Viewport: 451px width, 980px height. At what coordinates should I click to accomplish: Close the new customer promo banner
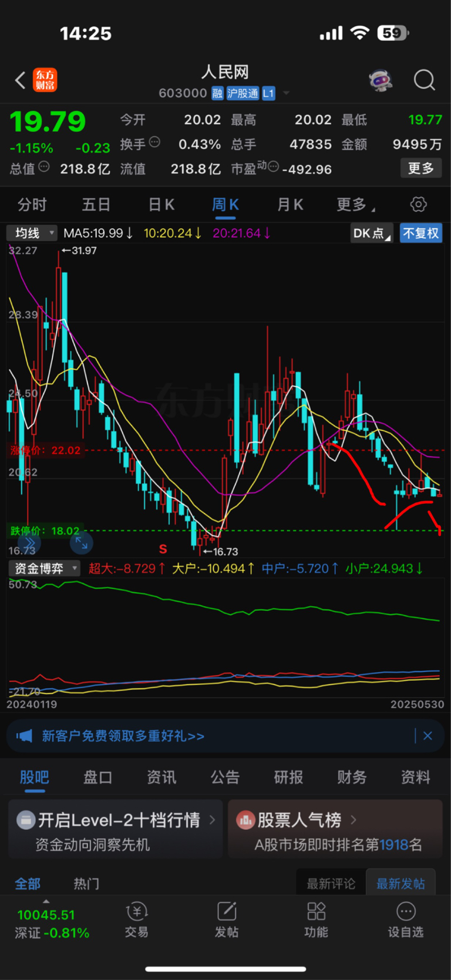[x=428, y=735]
